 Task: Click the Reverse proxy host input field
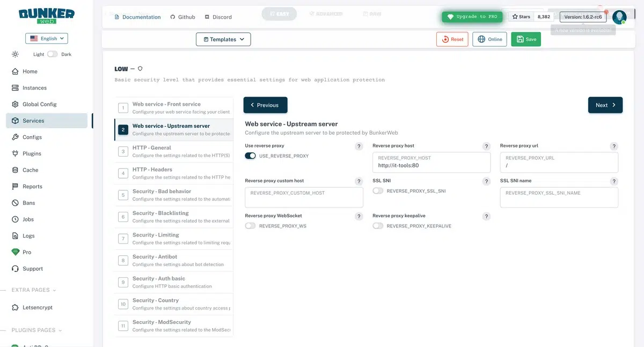click(x=431, y=165)
